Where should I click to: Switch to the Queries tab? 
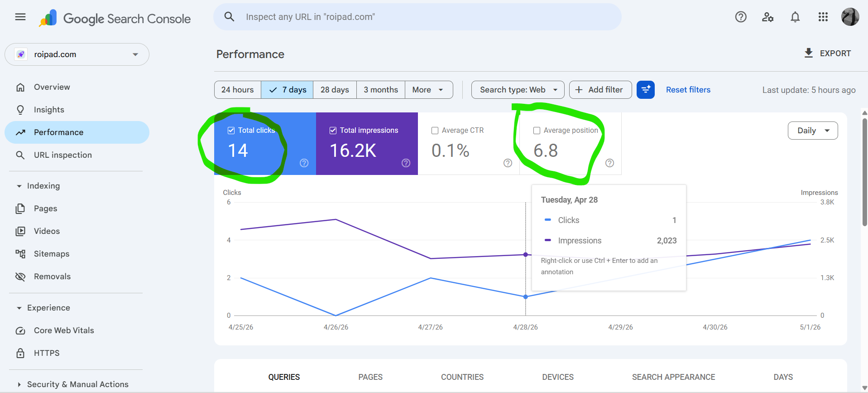point(284,377)
